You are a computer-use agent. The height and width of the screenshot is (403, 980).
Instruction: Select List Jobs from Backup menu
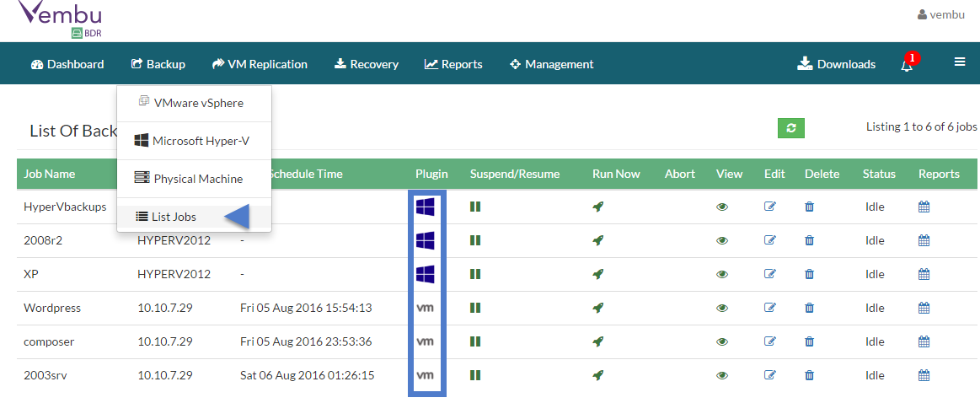[195, 218]
